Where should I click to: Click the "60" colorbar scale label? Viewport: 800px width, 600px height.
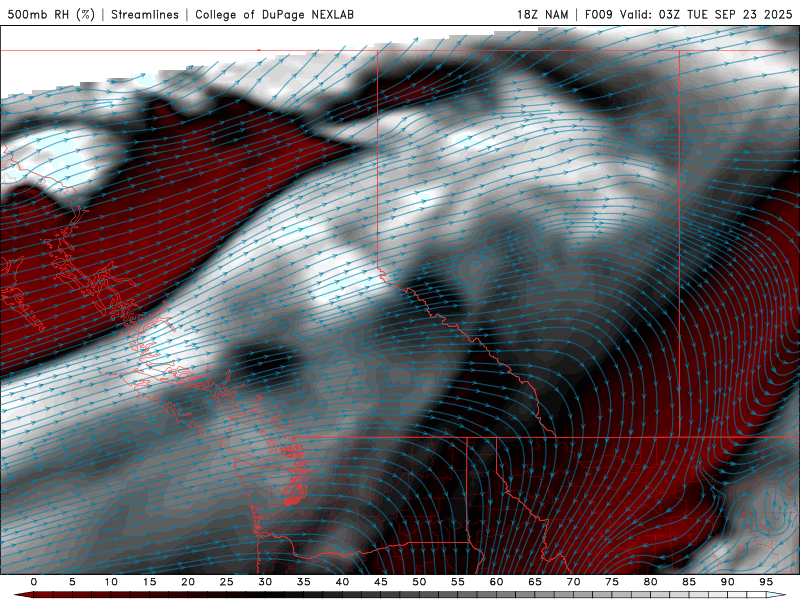tap(496, 582)
